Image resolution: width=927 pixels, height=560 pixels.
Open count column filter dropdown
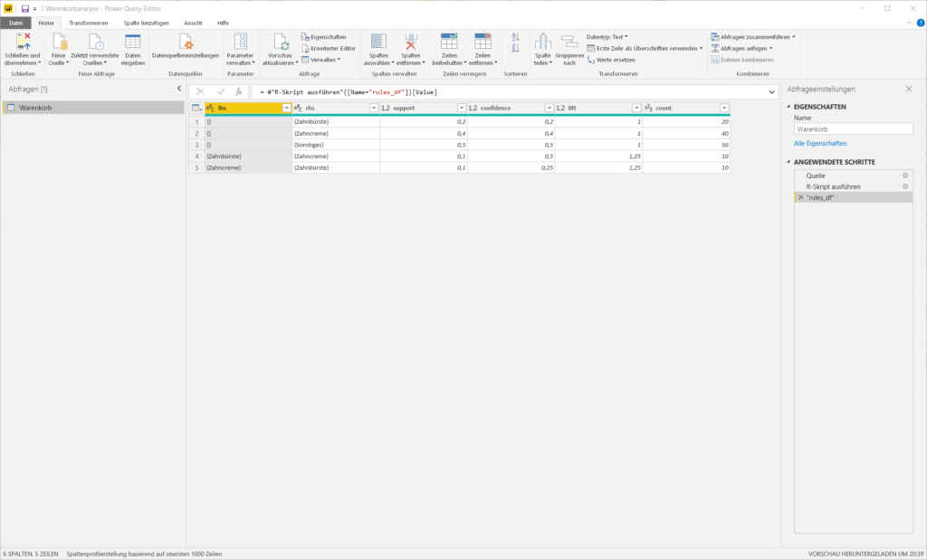(x=723, y=108)
